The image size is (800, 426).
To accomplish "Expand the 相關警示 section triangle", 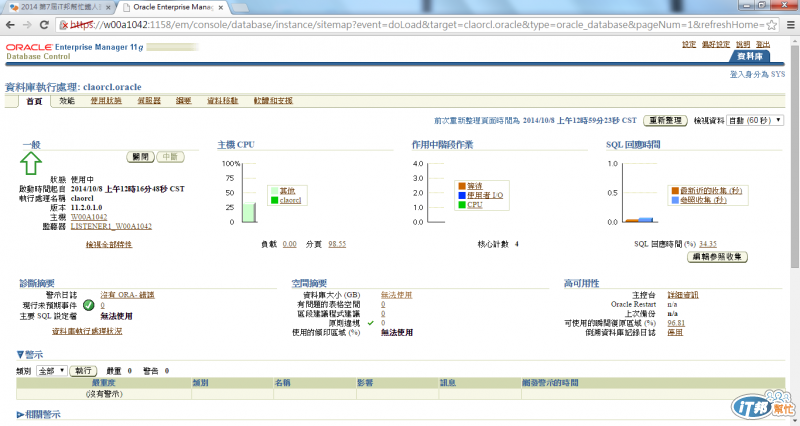I will [20, 415].
